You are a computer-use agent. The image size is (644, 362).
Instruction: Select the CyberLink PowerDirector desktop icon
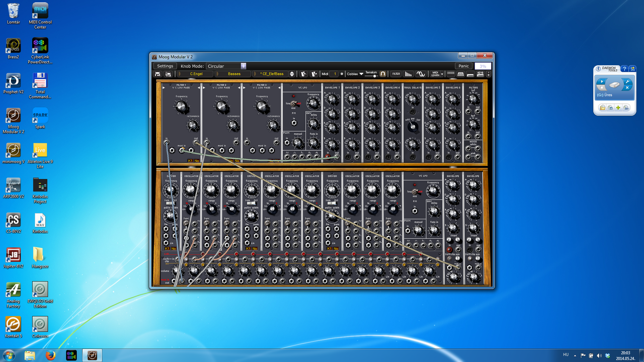(40, 51)
